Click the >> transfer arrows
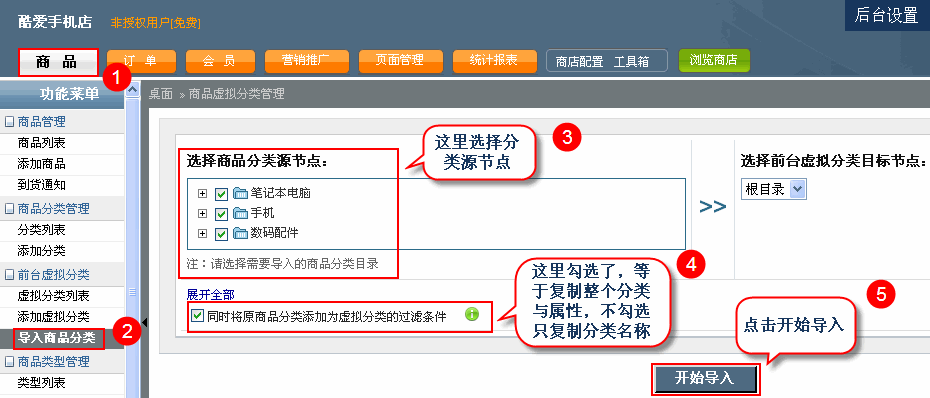The width and height of the screenshot is (930, 398). 712,207
